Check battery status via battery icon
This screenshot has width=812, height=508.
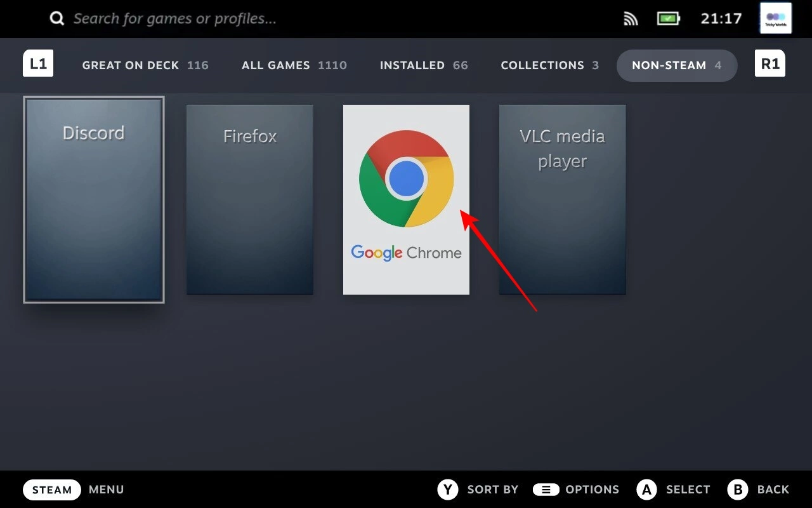pyautogui.click(x=668, y=18)
